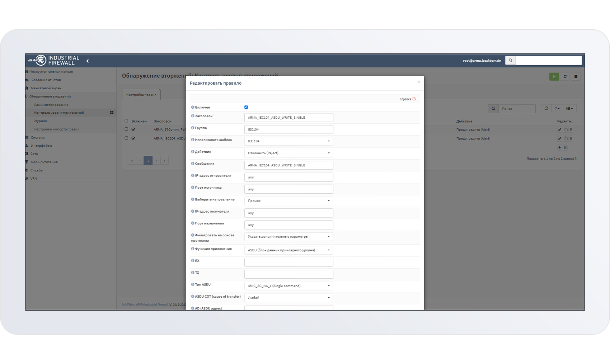This screenshot has width=610, height=364.
Task: Open Администрирование in the sidebar
Action: click(x=51, y=105)
